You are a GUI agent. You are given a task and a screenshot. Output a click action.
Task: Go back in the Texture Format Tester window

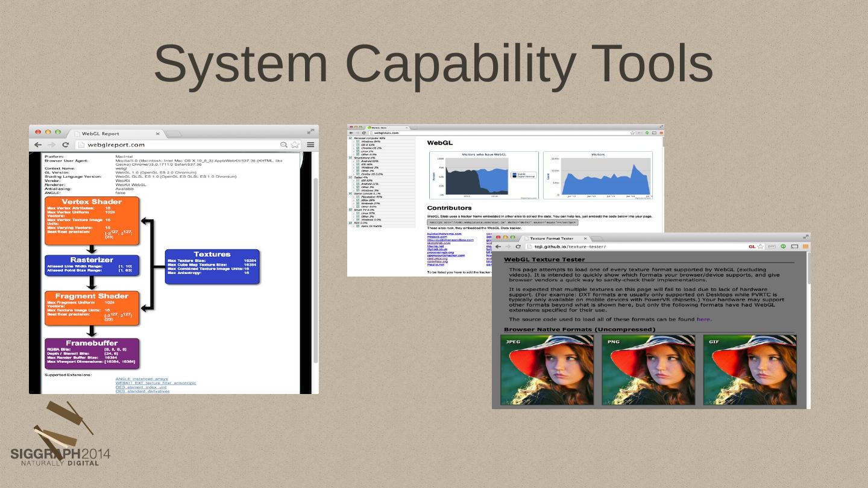pyautogui.click(x=499, y=247)
